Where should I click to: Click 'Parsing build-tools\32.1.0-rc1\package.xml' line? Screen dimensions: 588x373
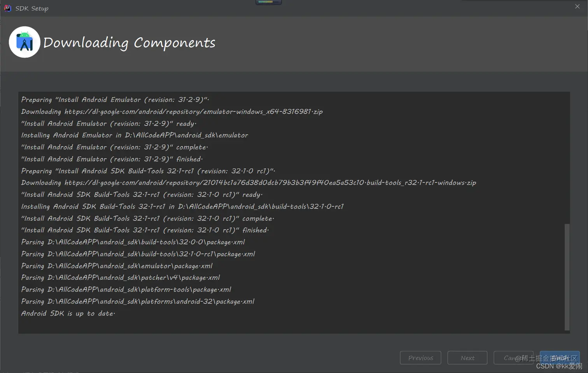[138, 254]
